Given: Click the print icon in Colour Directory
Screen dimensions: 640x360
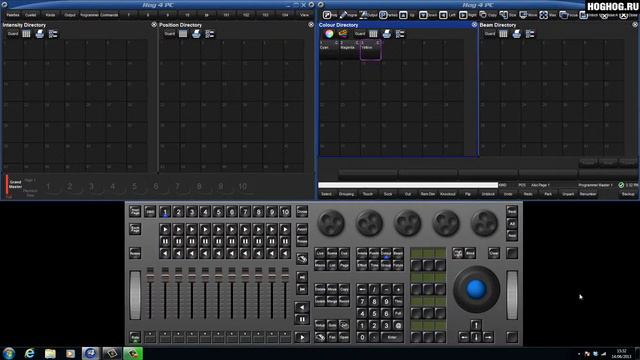Looking at the screenshot, I should pos(387,34).
